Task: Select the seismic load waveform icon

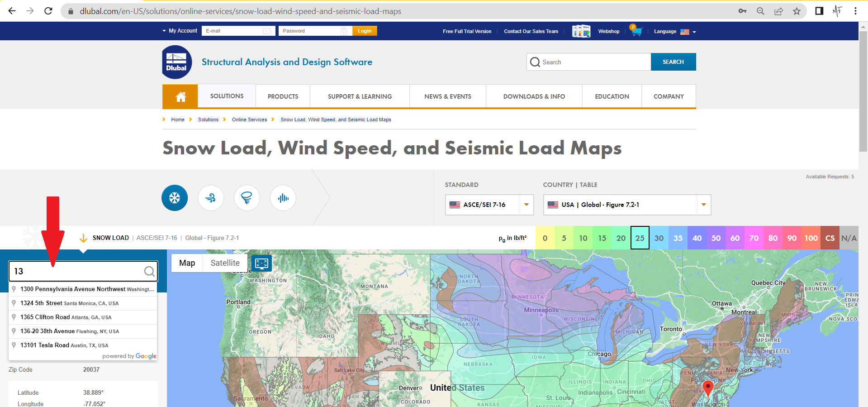Action: tap(283, 198)
